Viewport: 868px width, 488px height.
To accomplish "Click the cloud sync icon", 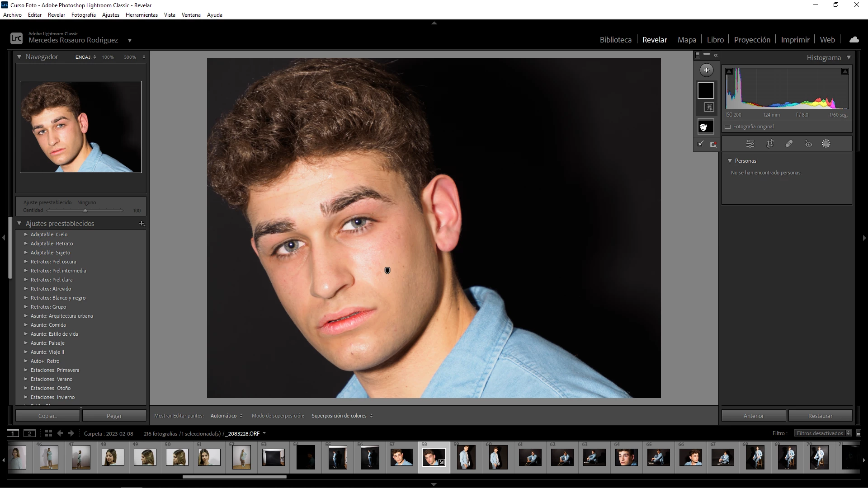I will [x=854, y=40].
